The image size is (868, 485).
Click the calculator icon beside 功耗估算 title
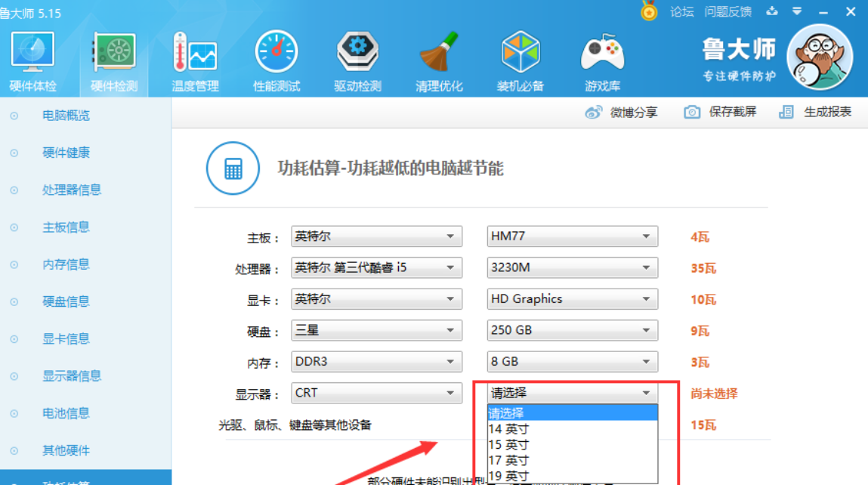(x=232, y=168)
